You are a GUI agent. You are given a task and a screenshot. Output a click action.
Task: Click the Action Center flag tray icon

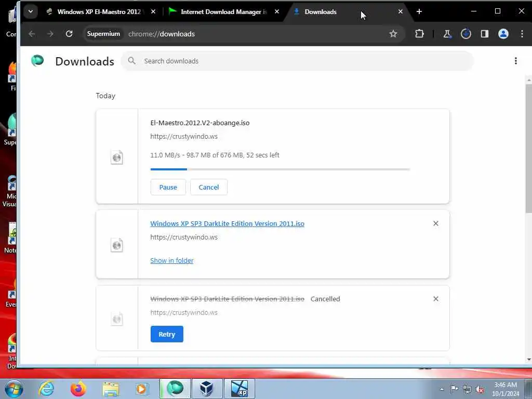click(454, 389)
